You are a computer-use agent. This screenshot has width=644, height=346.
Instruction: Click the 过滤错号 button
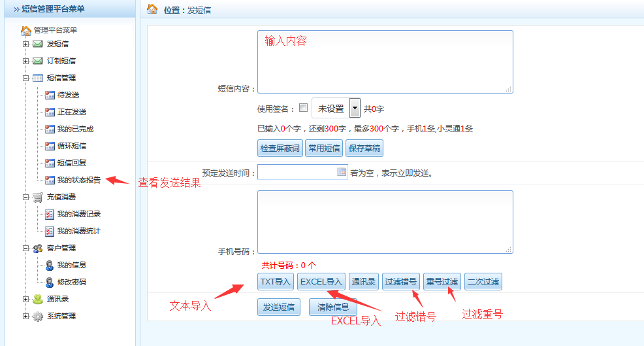[x=401, y=282]
